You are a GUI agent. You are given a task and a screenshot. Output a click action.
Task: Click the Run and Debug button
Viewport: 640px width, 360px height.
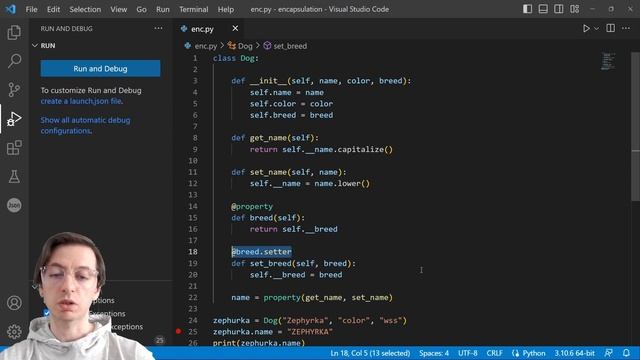[x=100, y=69]
